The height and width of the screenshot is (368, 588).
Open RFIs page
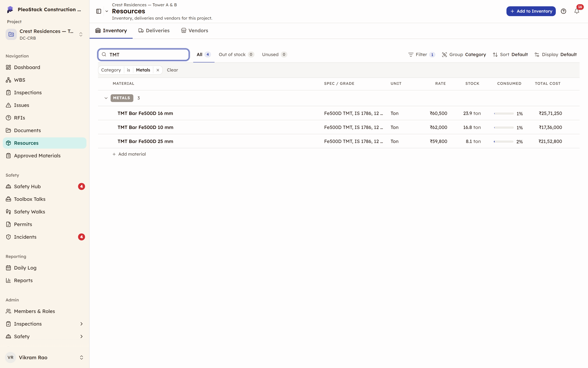(x=44, y=118)
